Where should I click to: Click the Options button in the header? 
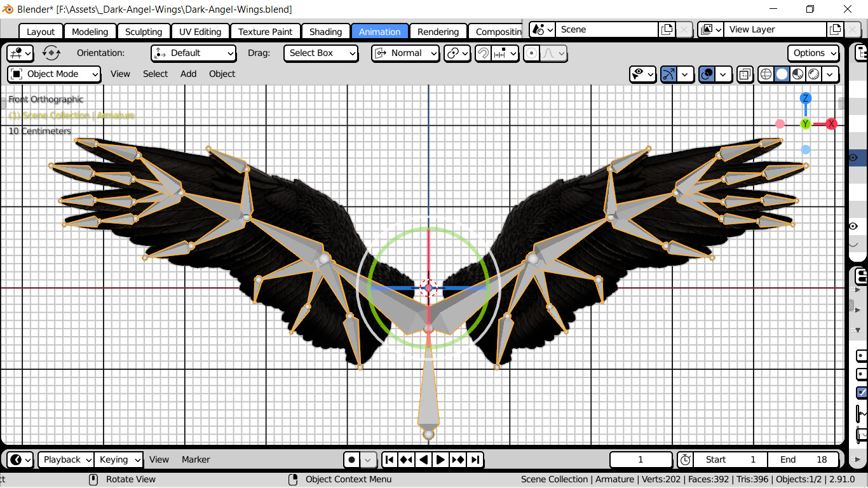(813, 53)
